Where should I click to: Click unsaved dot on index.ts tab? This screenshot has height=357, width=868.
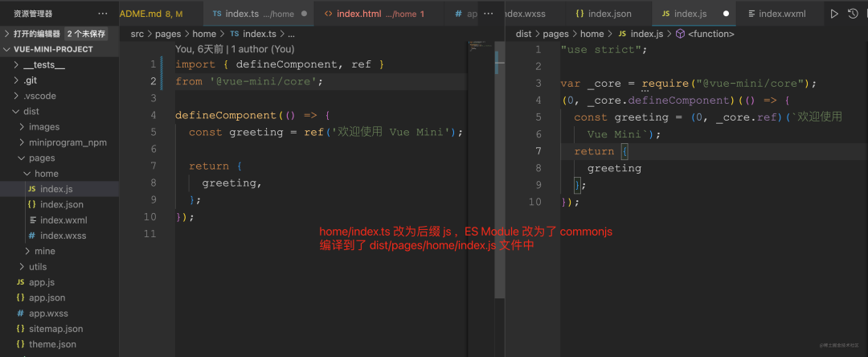pyautogui.click(x=304, y=14)
